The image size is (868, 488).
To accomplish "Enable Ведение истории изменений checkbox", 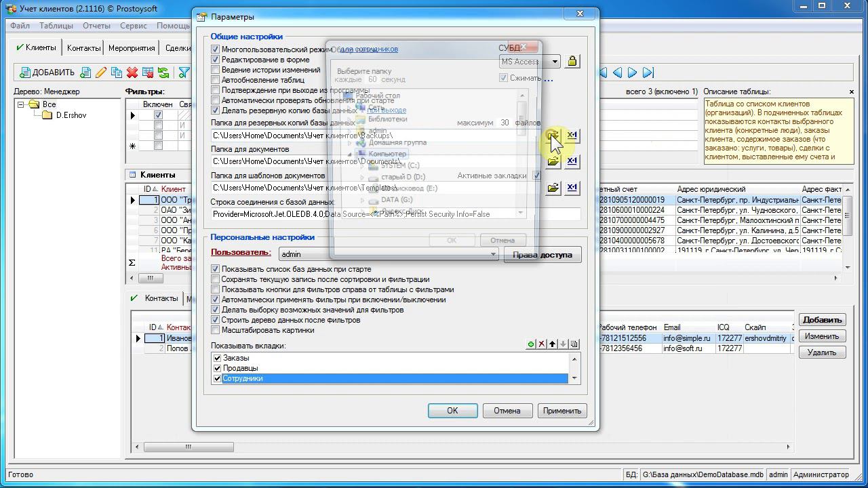I will [216, 70].
